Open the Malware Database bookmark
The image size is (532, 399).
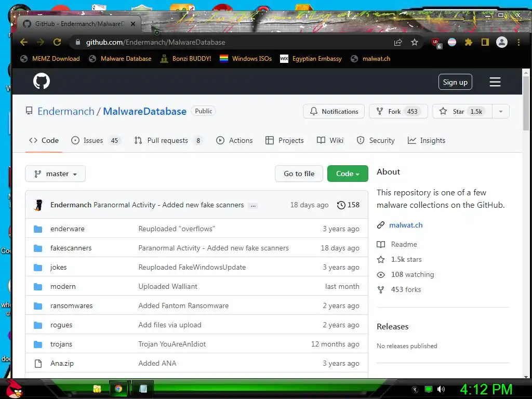coord(120,59)
